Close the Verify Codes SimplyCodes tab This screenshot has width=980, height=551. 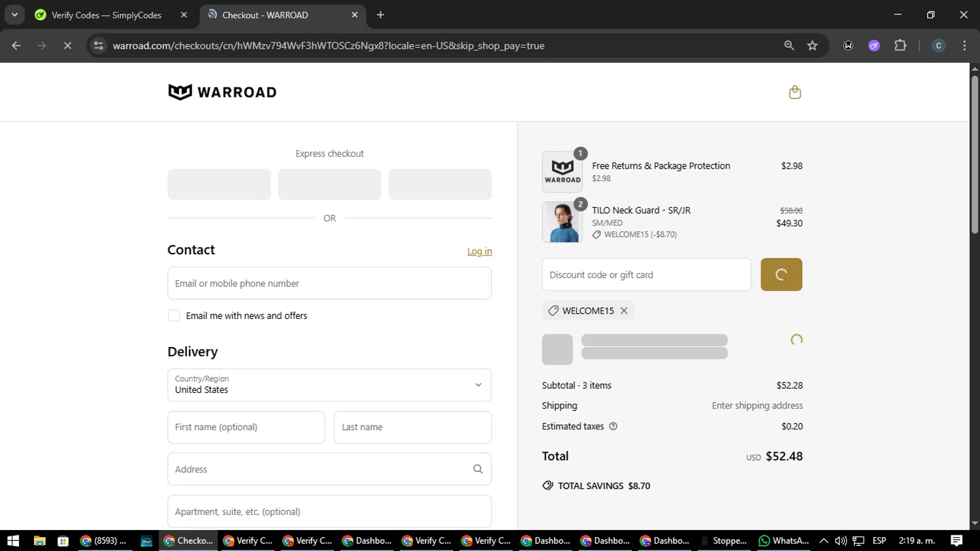point(184,14)
